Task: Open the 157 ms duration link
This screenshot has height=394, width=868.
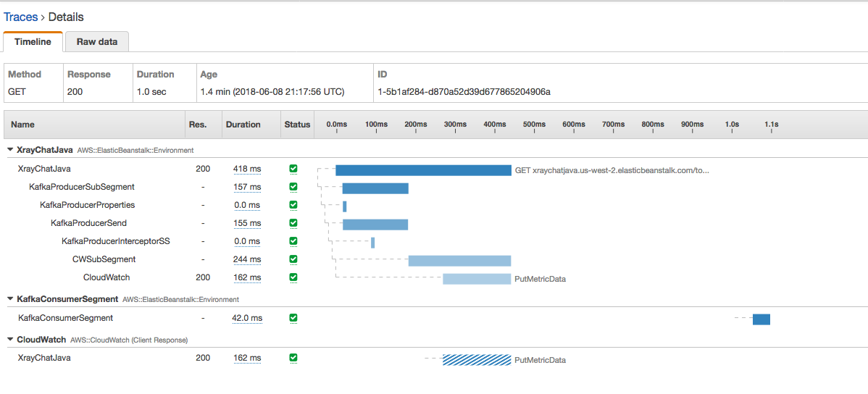Action: tap(247, 187)
